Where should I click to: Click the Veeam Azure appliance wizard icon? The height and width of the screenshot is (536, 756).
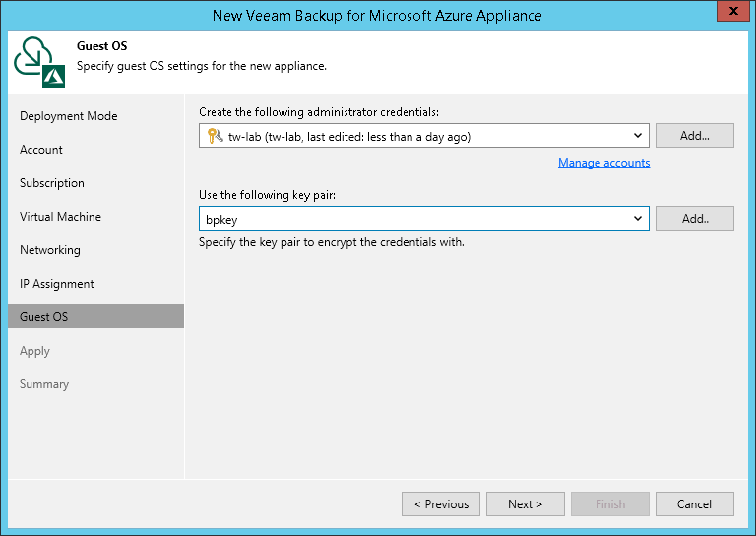(x=39, y=62)
